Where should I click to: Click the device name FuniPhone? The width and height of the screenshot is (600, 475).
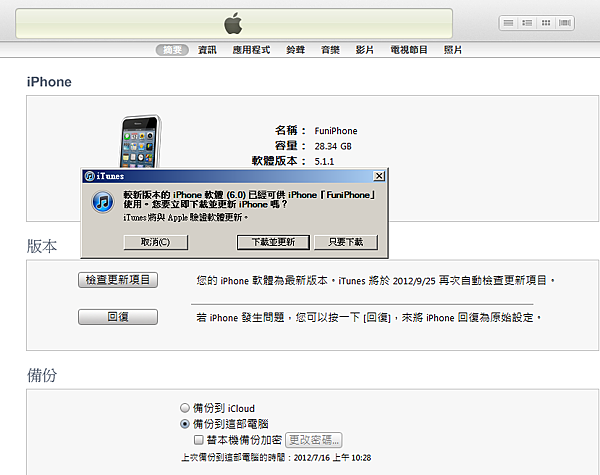336,131
